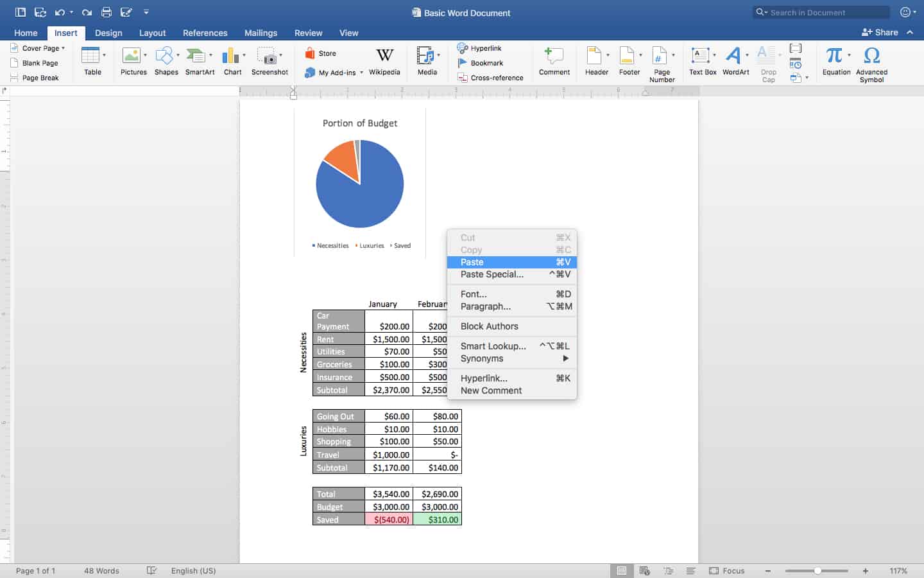
Task: Click the Print icon in title bar
Action: (x=107, y=12)
